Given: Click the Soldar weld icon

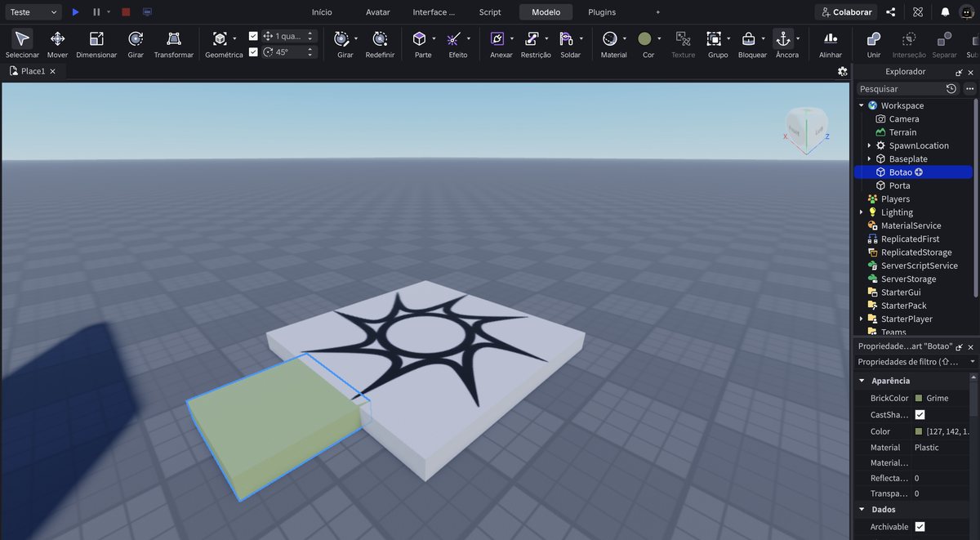Looking at the screenshot, I should tap(566, 38).
